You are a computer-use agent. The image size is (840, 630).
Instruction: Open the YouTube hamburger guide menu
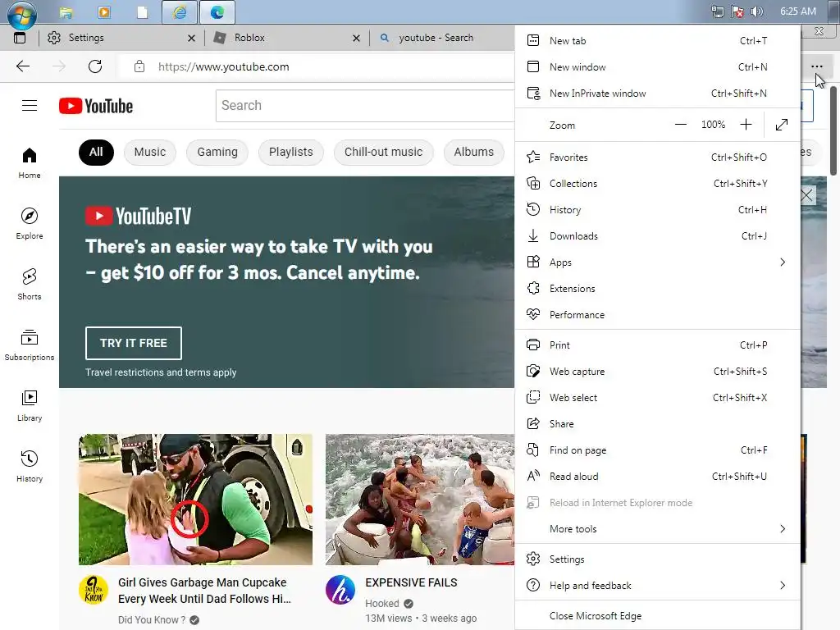[x=30, y=106]
